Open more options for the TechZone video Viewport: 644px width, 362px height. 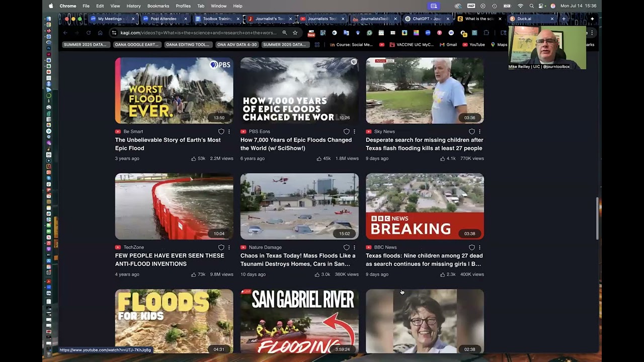click(x=229, y=247)
